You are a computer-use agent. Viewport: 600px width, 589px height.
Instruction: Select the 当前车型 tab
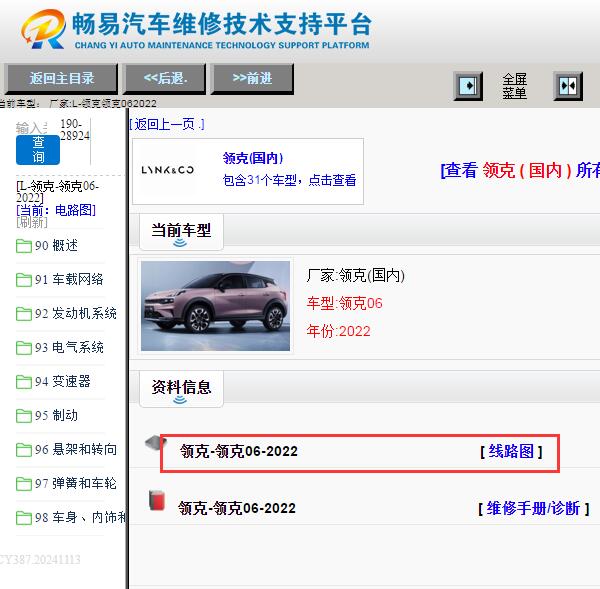(x=181, y=232)
